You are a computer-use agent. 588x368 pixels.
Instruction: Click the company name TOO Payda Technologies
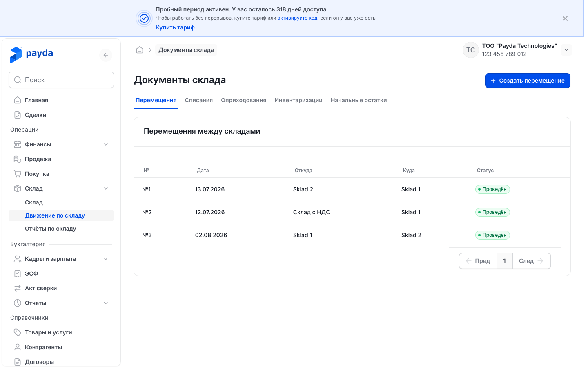(x=519, y=46)
